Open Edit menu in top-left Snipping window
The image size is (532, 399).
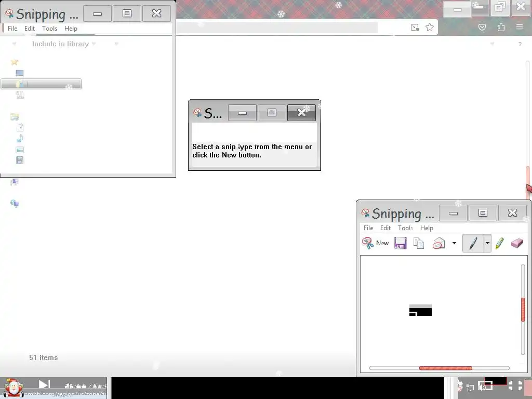(30, 29)
